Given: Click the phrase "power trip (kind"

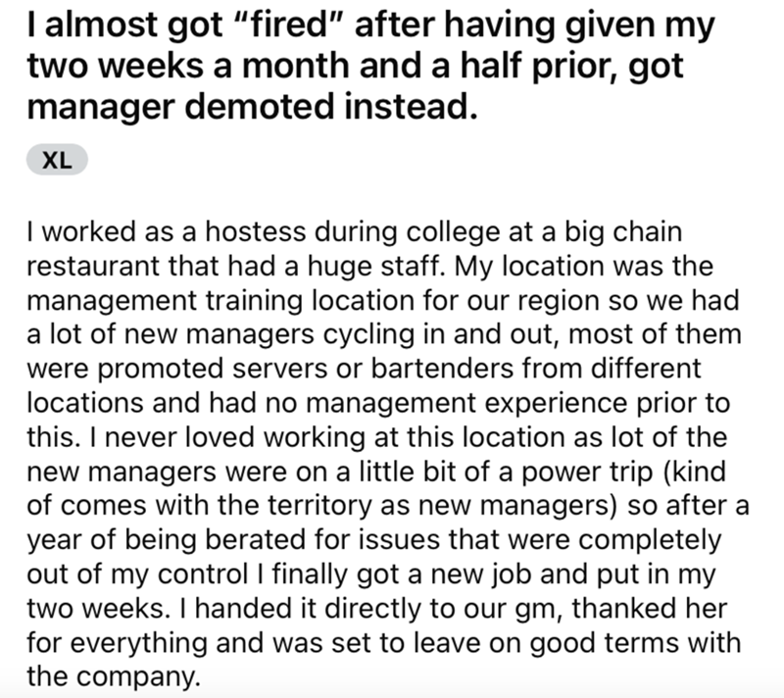Looking at the screenshot, I should coord(624,472).
